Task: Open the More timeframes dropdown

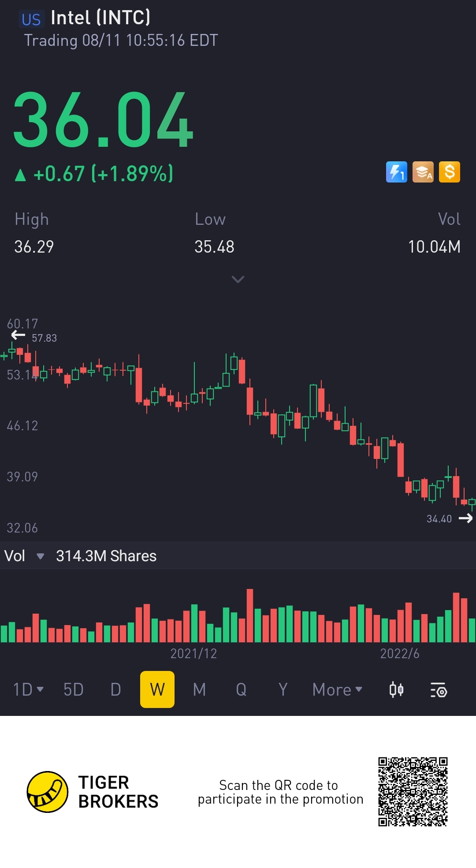Action: pos(337,690)
